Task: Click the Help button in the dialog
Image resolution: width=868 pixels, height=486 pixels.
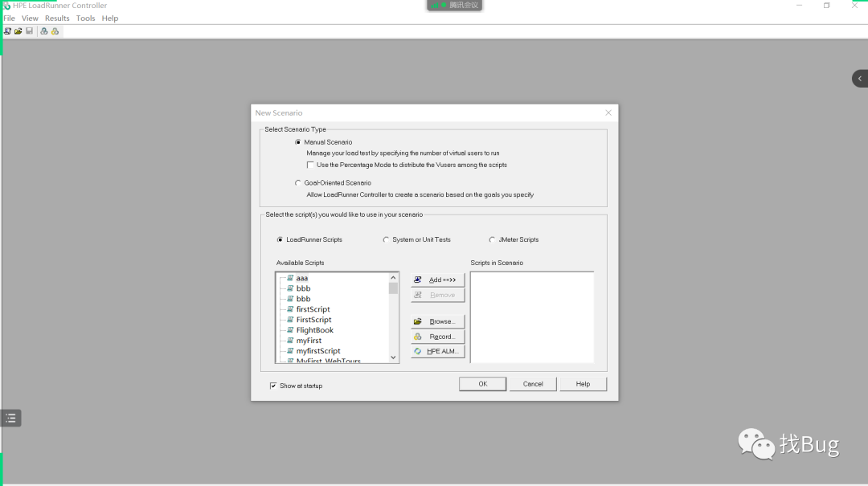Action: pos(583,384)
